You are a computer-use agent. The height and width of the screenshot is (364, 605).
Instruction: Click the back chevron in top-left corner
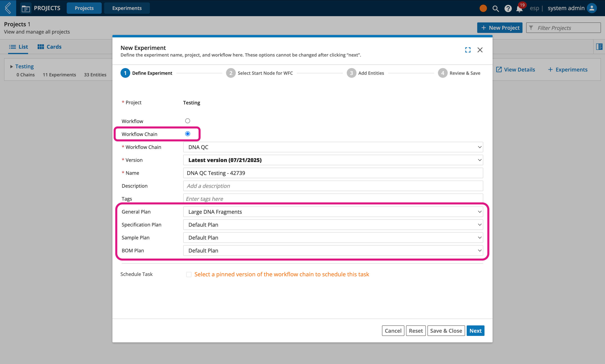8,8
